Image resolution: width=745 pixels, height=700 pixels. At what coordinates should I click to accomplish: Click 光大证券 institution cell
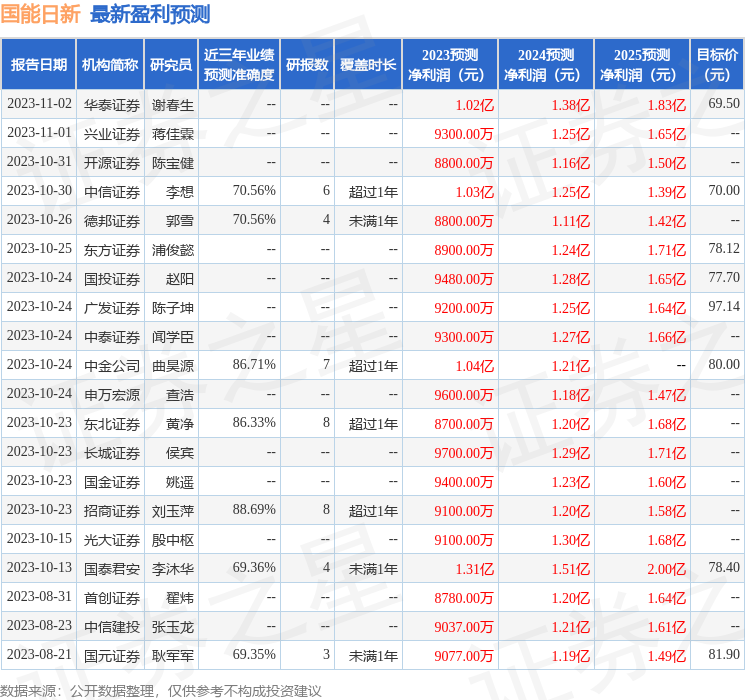[112, 540]
